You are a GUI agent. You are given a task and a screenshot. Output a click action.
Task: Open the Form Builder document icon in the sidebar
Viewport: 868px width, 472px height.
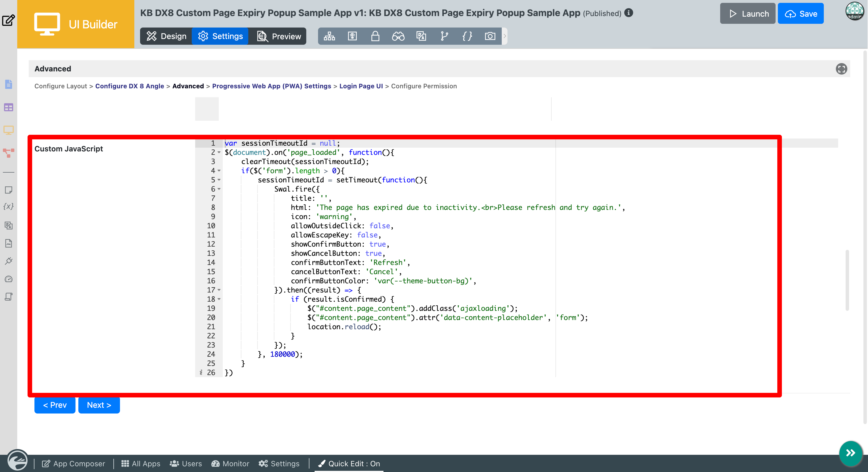(x=8, y=84)
